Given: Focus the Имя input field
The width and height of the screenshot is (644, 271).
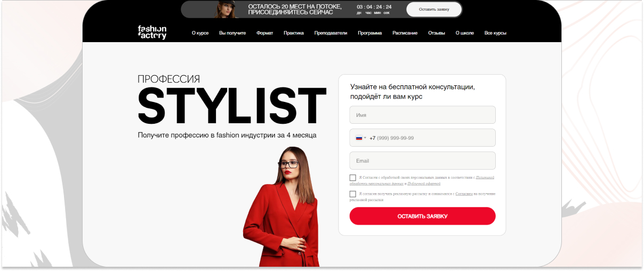Looking at the screenshot, I should pos(422,115).
